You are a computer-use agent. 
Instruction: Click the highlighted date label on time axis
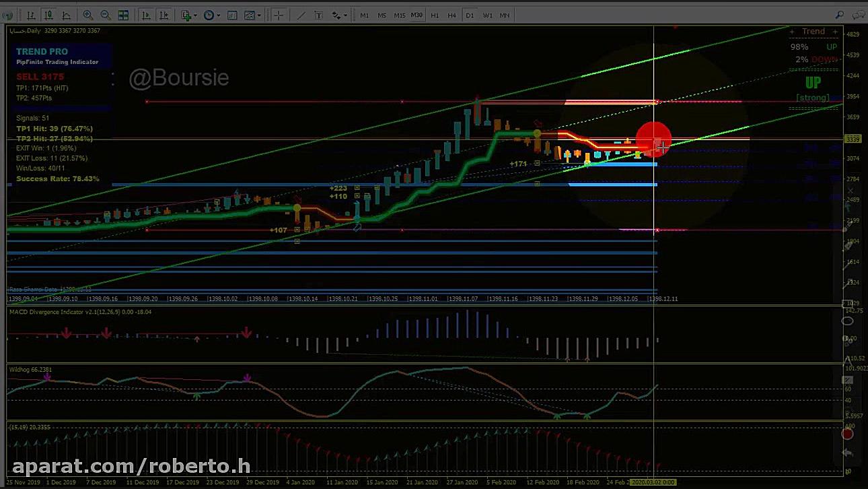tap(653, 482)
